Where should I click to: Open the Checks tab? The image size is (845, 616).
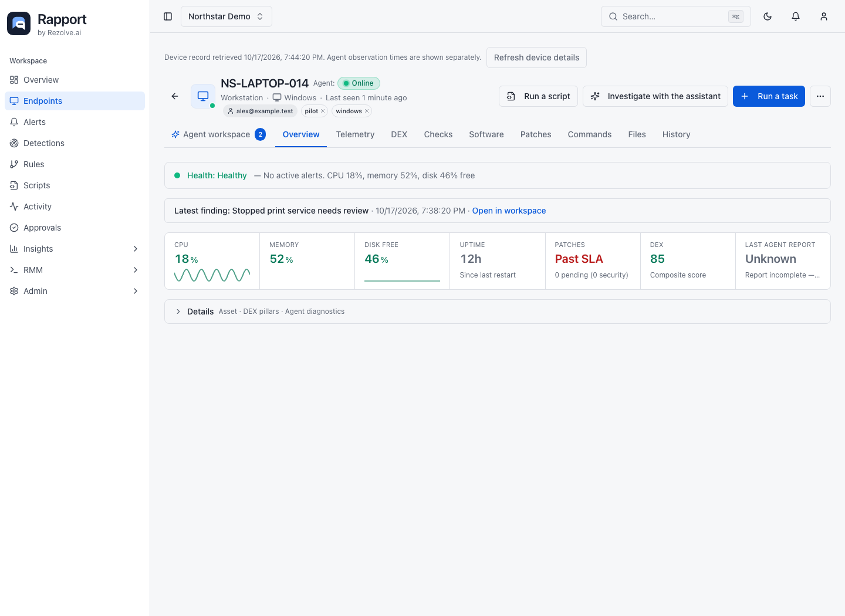click(438, 134)
